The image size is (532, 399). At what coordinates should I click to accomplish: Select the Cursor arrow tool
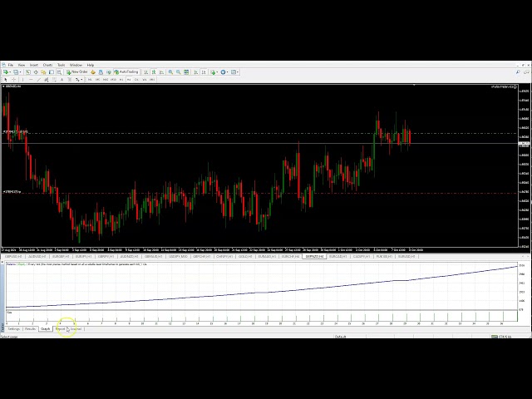click(x=7, y=80)
